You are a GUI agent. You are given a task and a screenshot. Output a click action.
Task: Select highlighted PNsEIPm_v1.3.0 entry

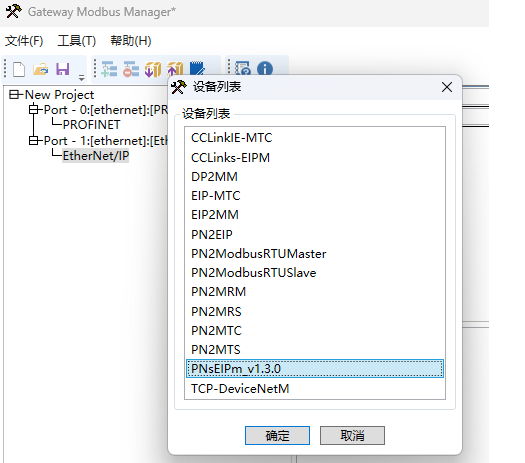coord(315,369)
